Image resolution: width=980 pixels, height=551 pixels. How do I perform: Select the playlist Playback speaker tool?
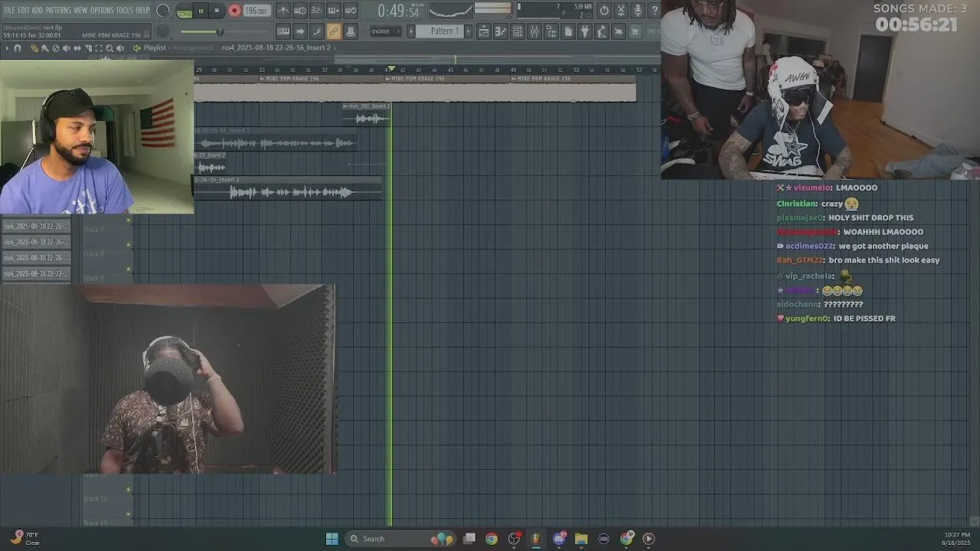[120, 48]
